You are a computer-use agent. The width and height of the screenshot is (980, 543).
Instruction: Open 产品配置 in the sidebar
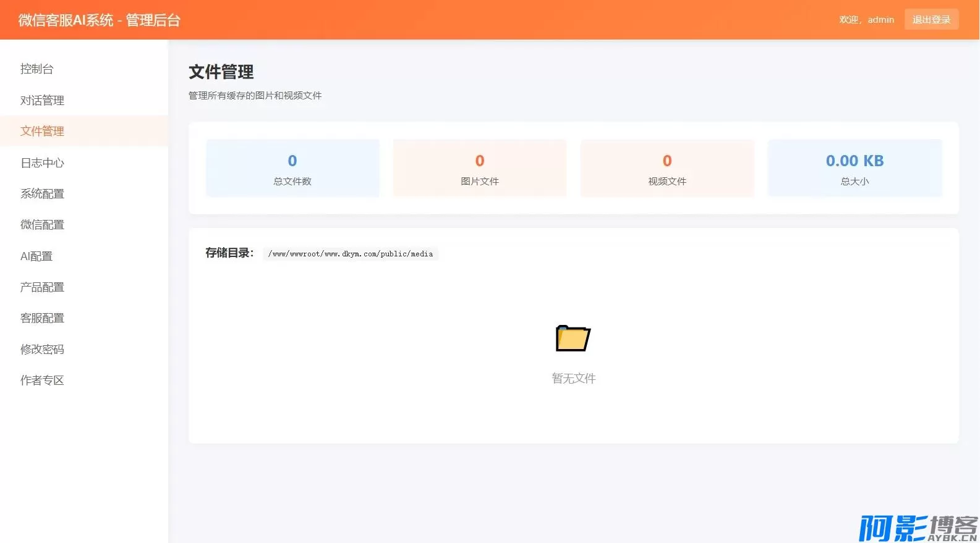click(42, 287)
